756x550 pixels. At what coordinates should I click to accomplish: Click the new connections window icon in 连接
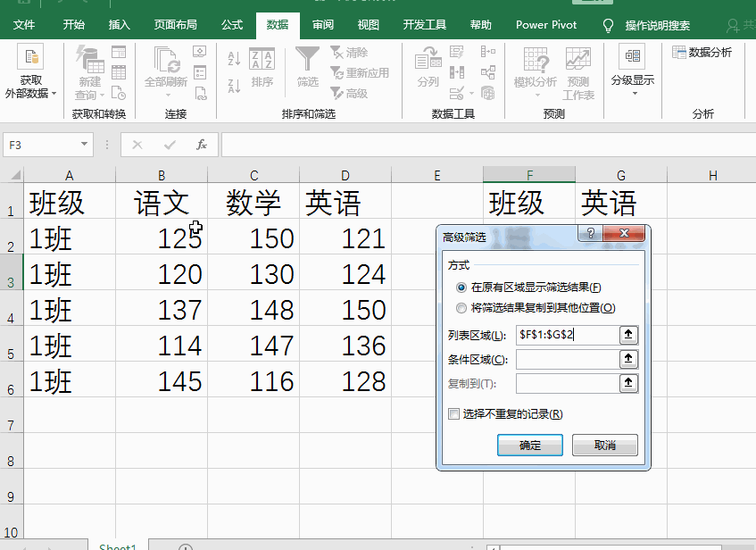tap(200, 52)
